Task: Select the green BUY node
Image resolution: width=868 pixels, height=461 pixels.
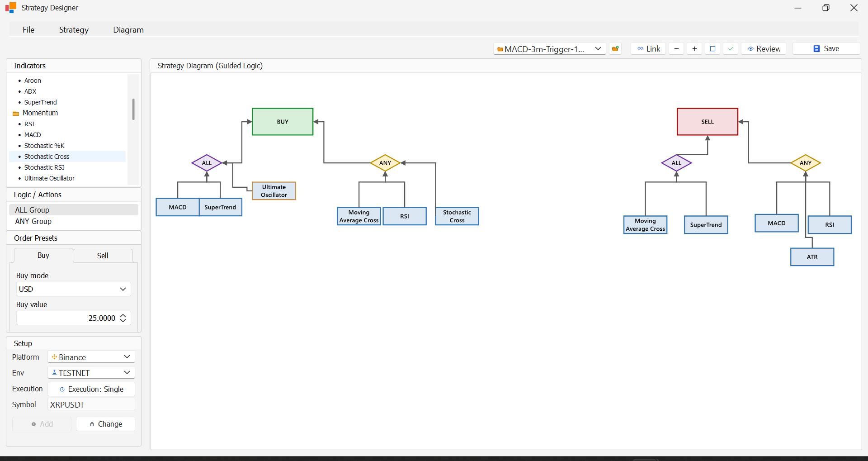Action: [x=283, y=122]
